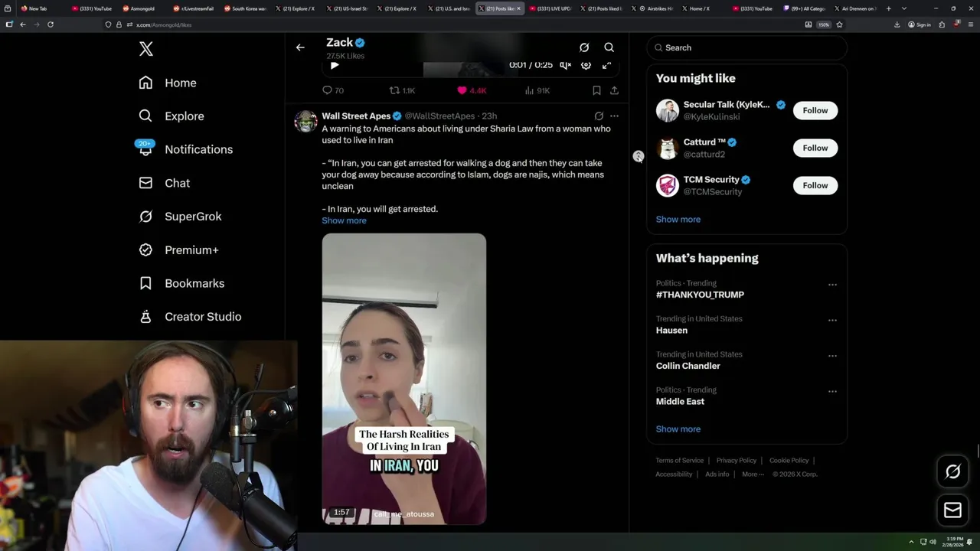The width and height of the screenshot is (980, 551).
Task: Open the Hausen trend
Action: coord(671,331)
